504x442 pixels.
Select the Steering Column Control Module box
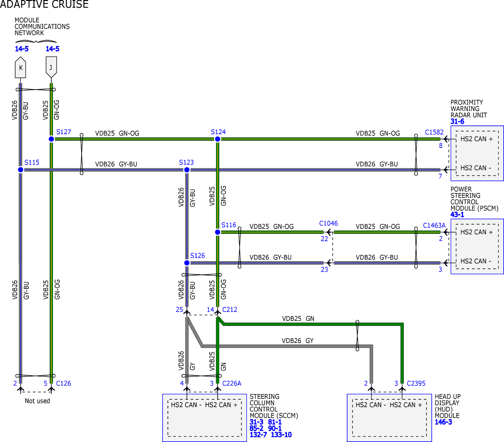pos(204,418)
